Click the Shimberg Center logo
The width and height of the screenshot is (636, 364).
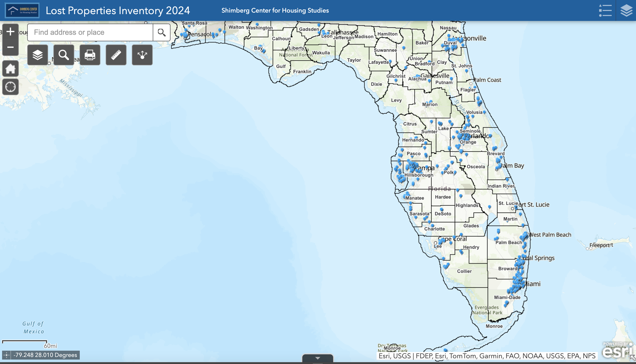pyautogui.click(x=22, y=10)
